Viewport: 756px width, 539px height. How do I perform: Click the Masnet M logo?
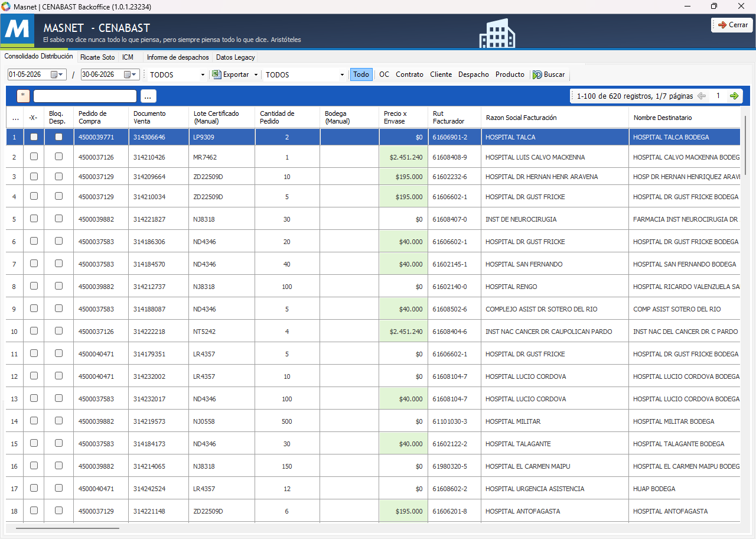[17, 30]
